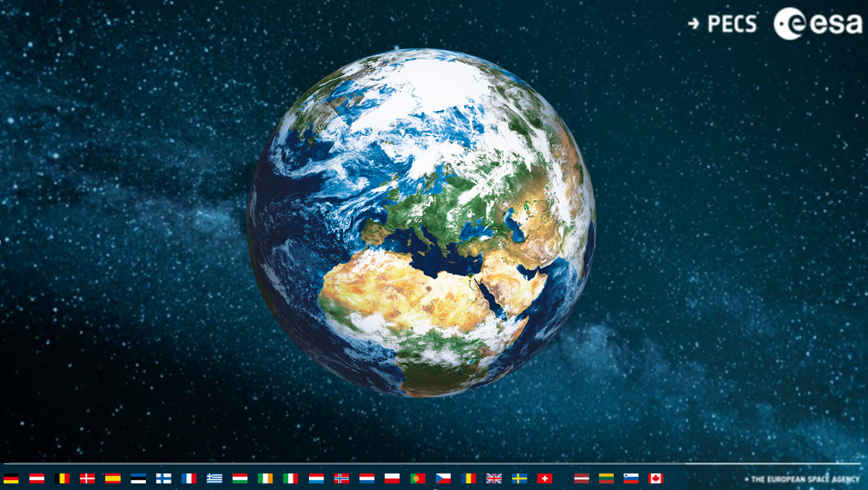Select the Greece flag icon
Screen dimensions: 868x490
215,478
